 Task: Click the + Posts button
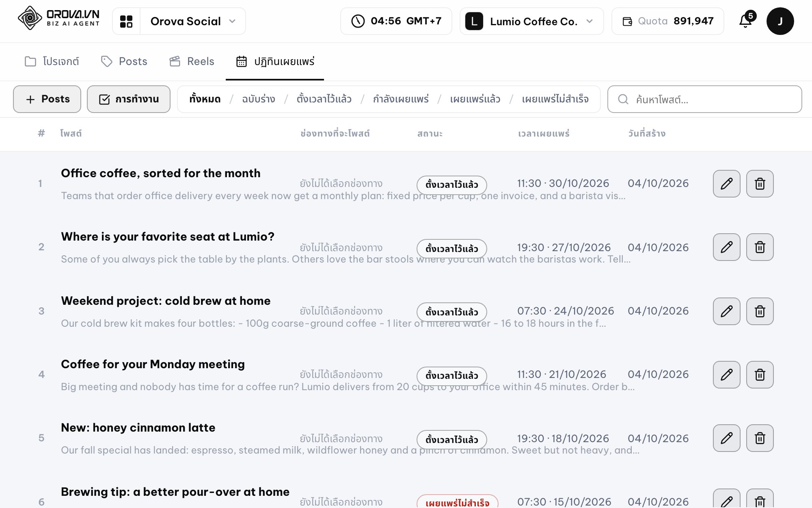(47, 99)
